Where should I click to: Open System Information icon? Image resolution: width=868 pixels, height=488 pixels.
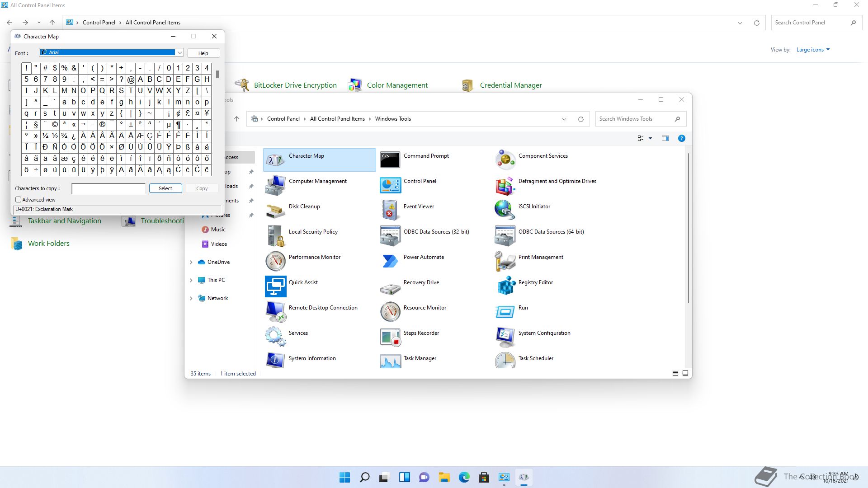275,361
